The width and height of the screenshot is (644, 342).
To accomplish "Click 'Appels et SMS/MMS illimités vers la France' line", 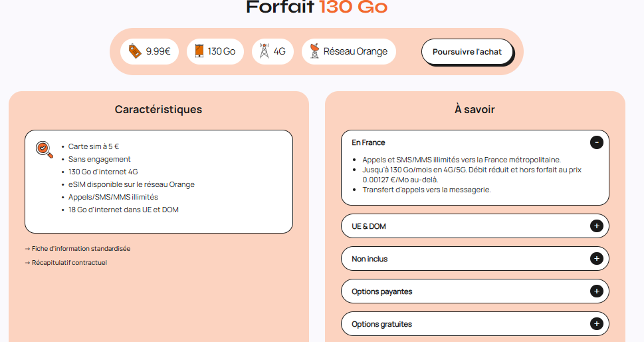I will [461, 160].
